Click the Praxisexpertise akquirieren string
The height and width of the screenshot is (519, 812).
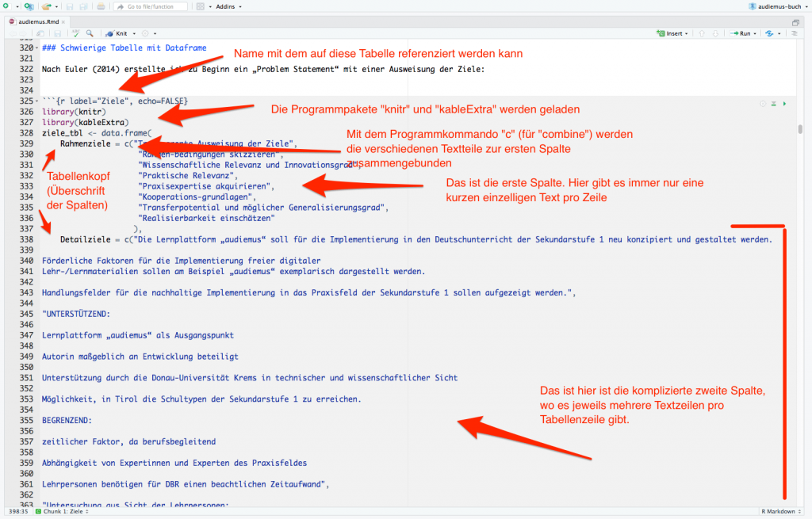tap(205, 185)
